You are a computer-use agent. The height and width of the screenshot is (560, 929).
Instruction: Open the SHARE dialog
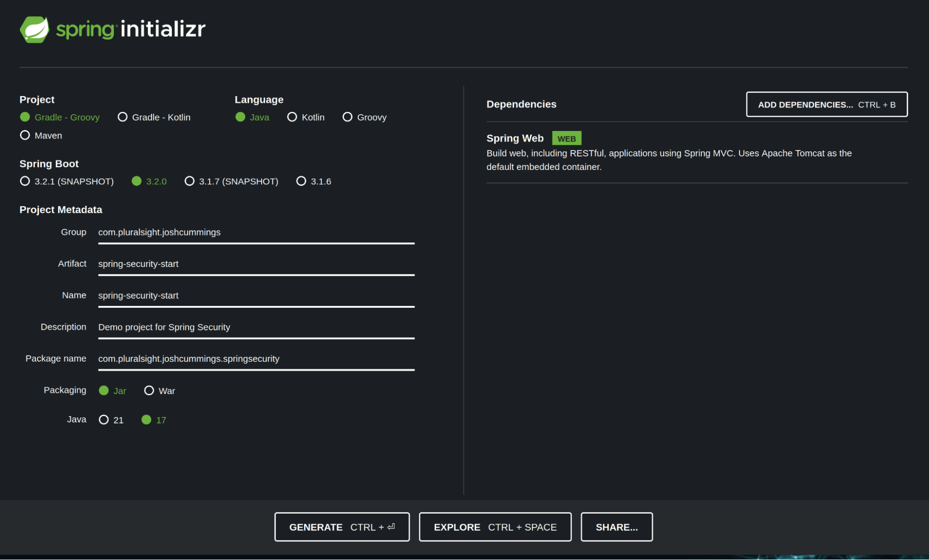[617, 527]
